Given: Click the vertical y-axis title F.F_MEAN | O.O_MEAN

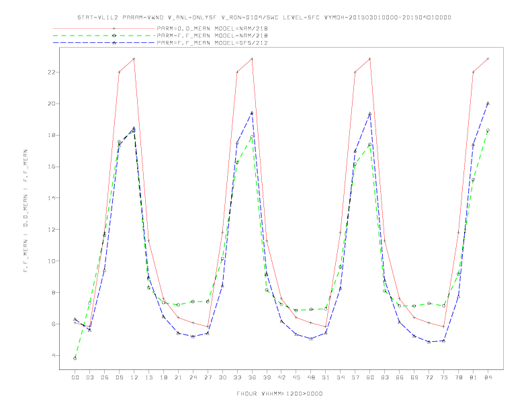Looking at the screenshot, I should pyautogui.click(x=26, y=211).
